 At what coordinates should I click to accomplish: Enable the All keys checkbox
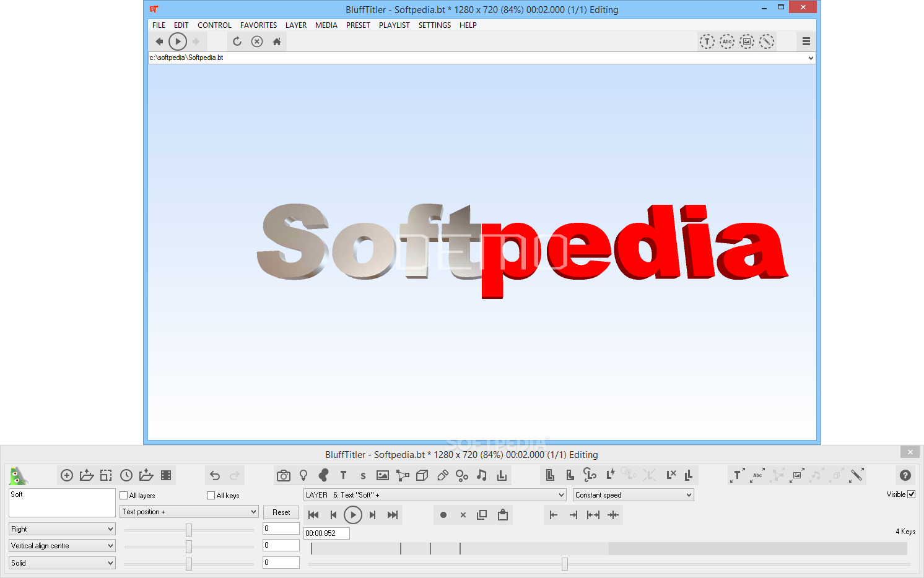211,496
